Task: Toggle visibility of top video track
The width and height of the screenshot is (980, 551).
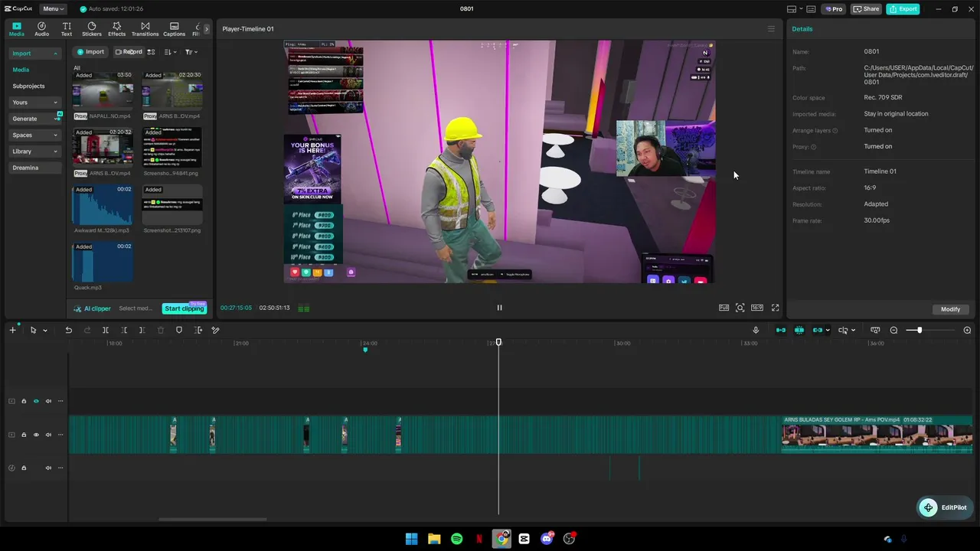Action: (36, 401)
